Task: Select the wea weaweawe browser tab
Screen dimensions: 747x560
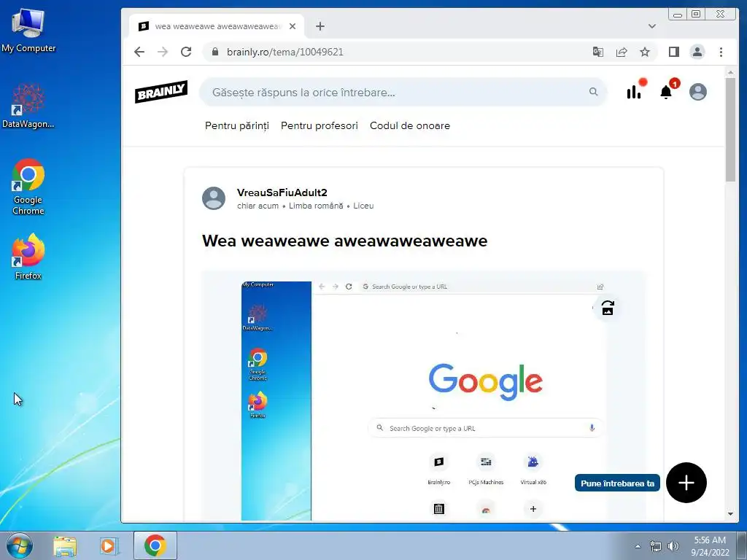Action: click(217, 26)
